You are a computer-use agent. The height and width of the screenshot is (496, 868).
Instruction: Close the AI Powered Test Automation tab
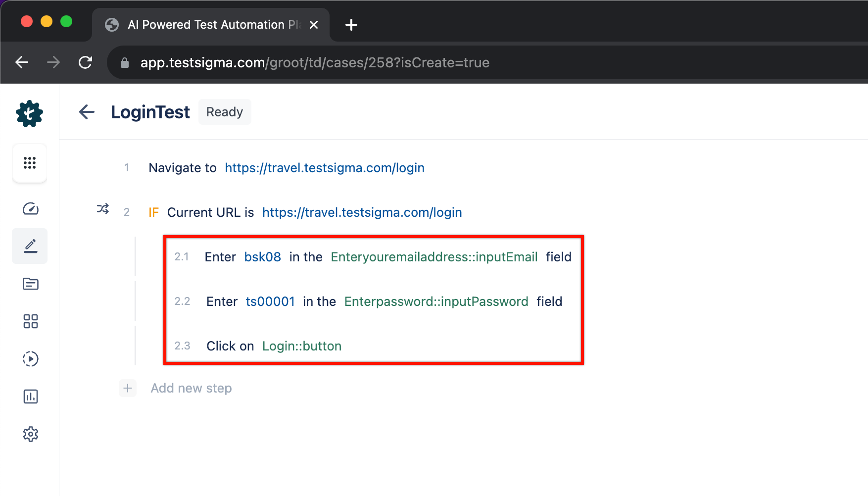(x=314, y=25)
